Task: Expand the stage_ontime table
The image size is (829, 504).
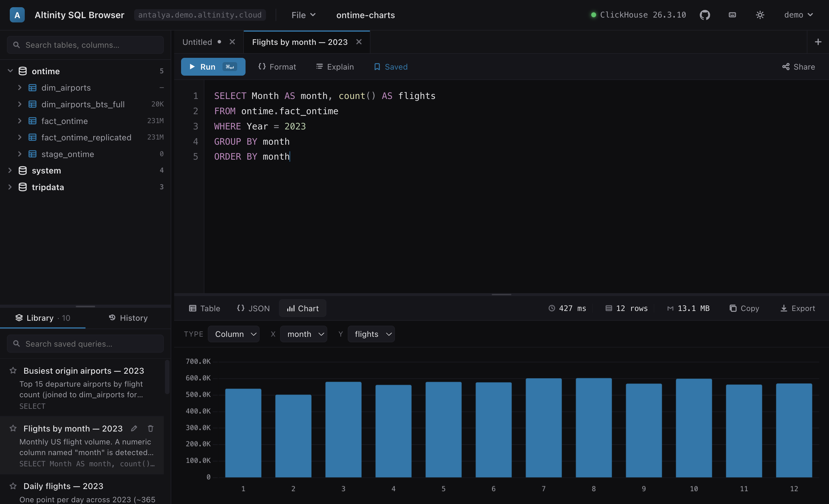Action: (x=20, y=154)
